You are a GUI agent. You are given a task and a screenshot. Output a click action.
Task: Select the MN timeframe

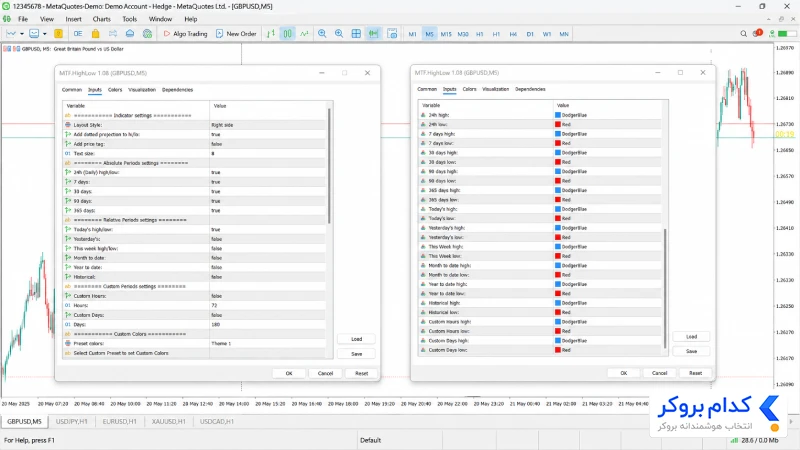[564, 34]
